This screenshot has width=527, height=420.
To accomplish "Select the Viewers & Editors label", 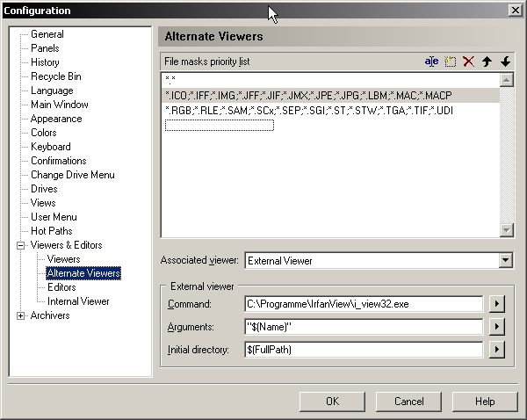I will coord(66,245).
